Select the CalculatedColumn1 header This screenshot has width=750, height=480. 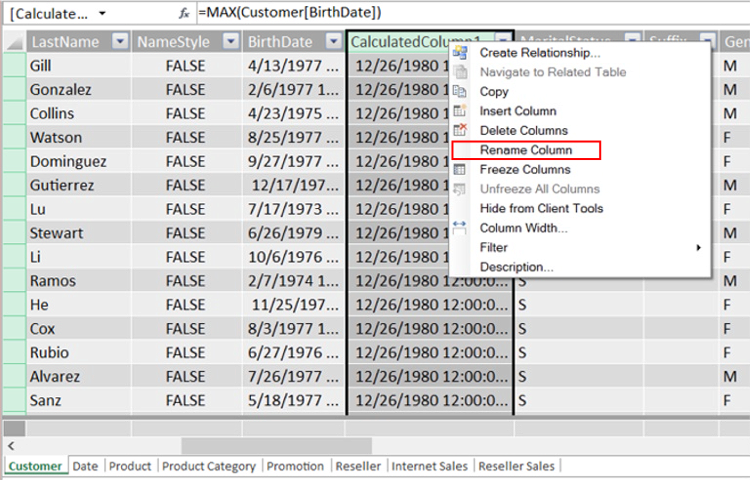(415, 42)
